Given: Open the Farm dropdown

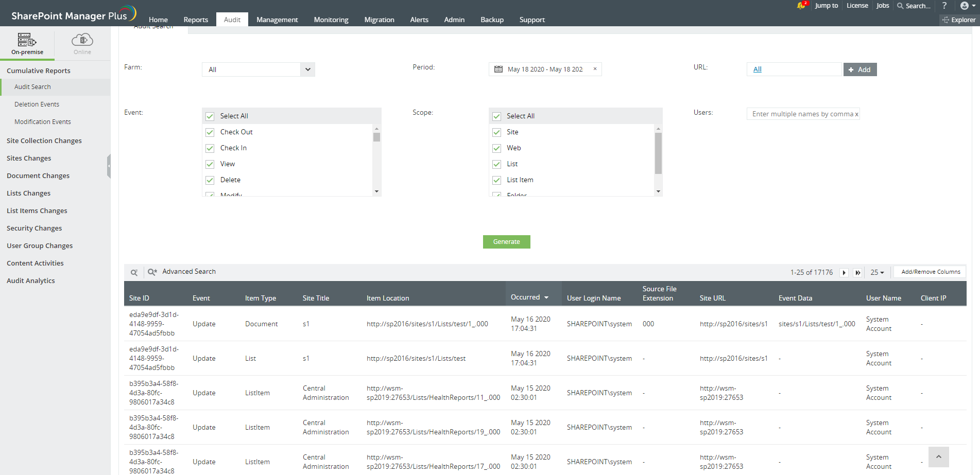Looking at the screenshot, I should point(307,69).
